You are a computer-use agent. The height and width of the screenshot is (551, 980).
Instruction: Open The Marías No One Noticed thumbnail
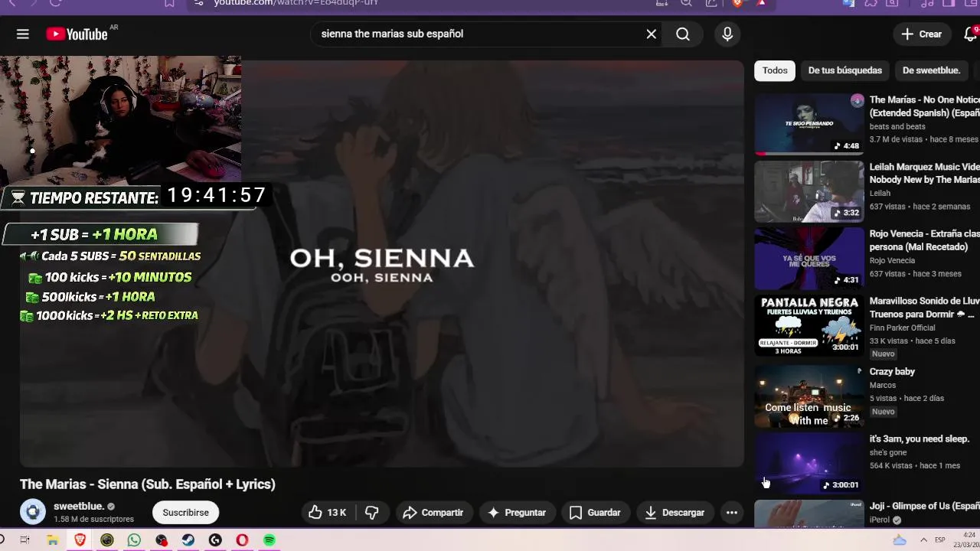click(809, 124)
